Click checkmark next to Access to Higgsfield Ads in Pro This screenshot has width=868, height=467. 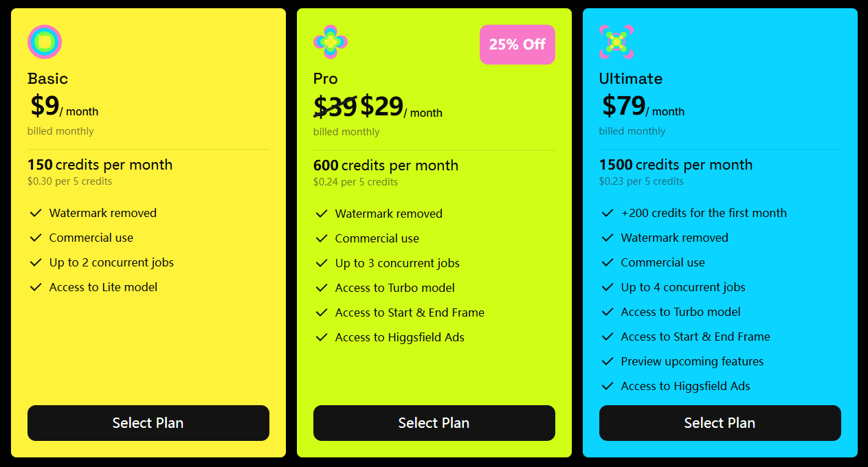[322, 337]
